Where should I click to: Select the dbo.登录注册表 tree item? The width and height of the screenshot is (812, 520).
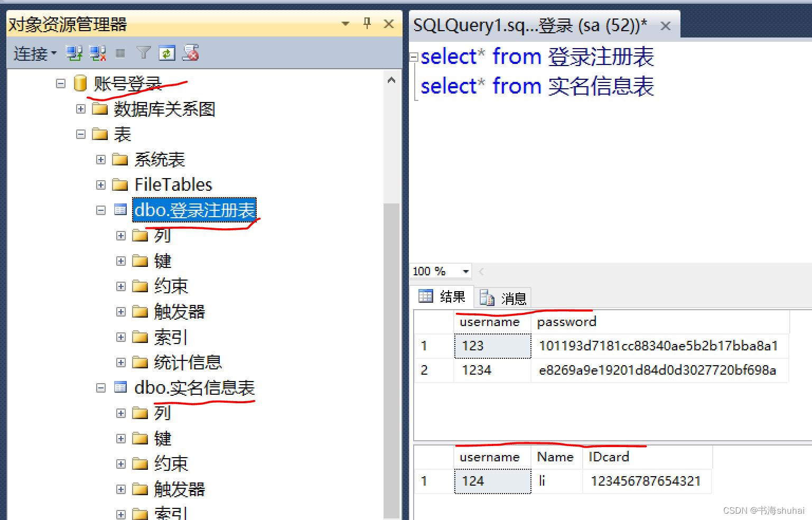point(194,210)
